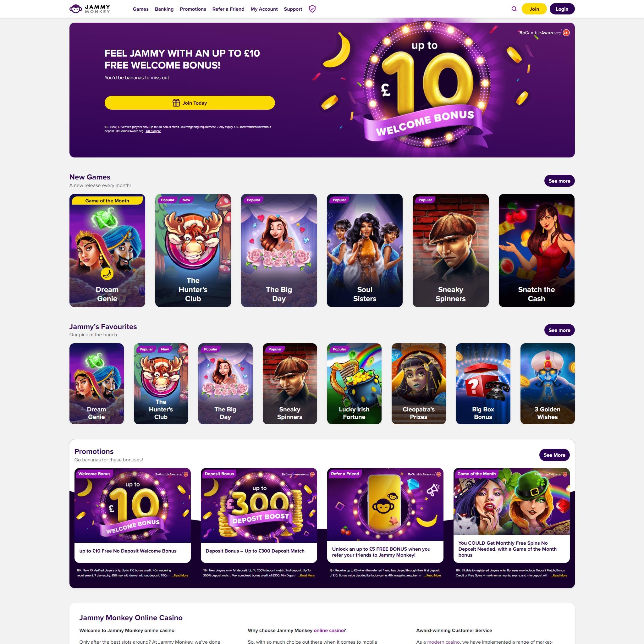This screenshot has width=644, height=644.
Task: Open the Soul Sisters game tile
Action: tap(365, 250)
